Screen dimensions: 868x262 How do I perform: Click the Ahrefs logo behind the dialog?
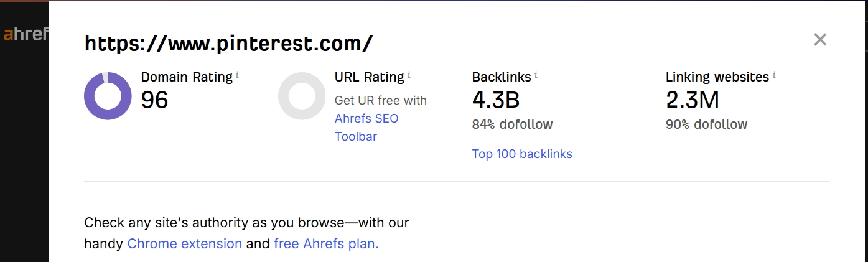pyautogui.click(x=25, y=34)
